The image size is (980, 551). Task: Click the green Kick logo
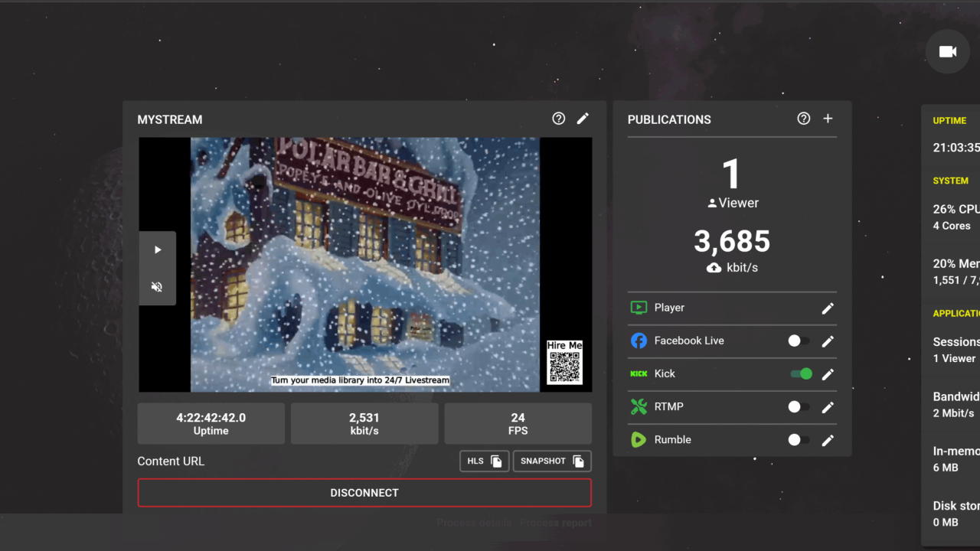(639, 373)
